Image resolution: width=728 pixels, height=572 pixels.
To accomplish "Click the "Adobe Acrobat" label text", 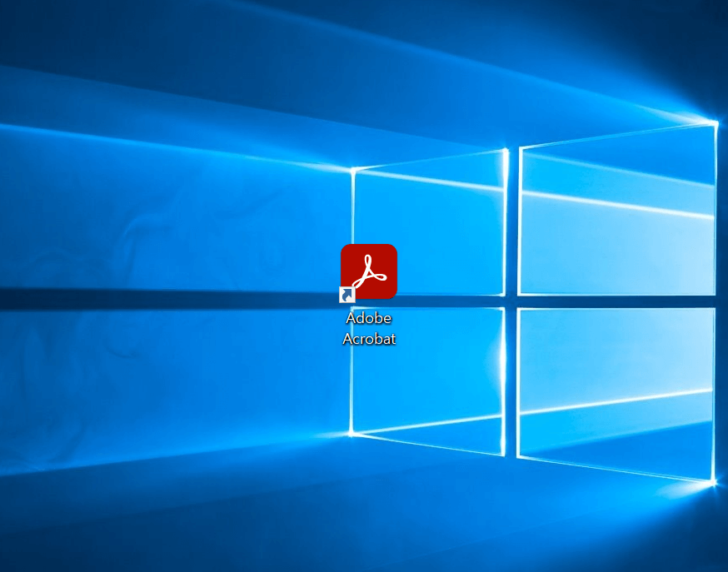I will pos(369,328).
